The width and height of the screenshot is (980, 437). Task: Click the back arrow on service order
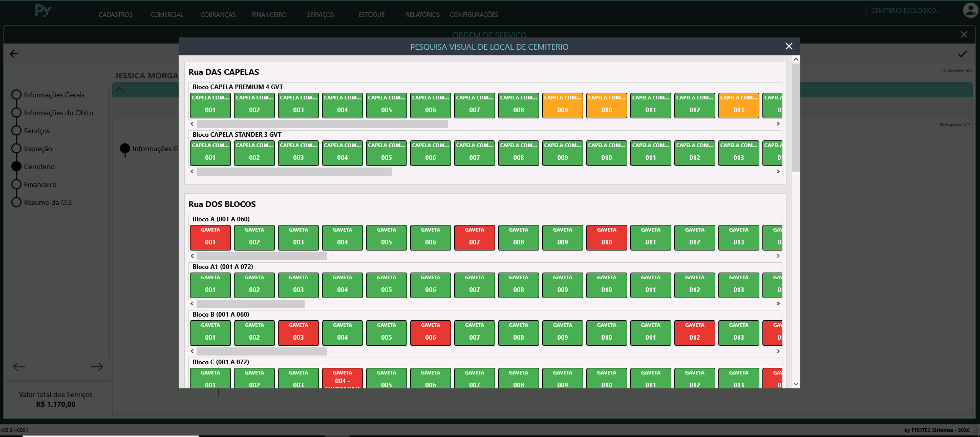(x=14, y=54)
